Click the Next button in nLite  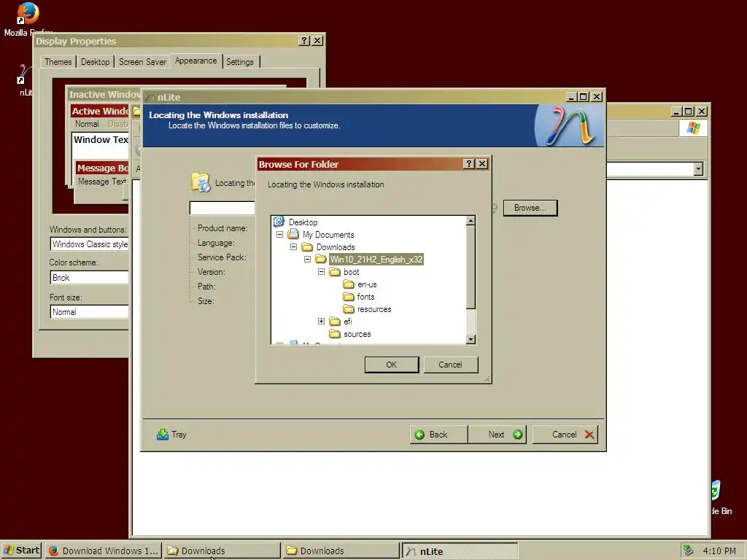click(x=498, y=435)
